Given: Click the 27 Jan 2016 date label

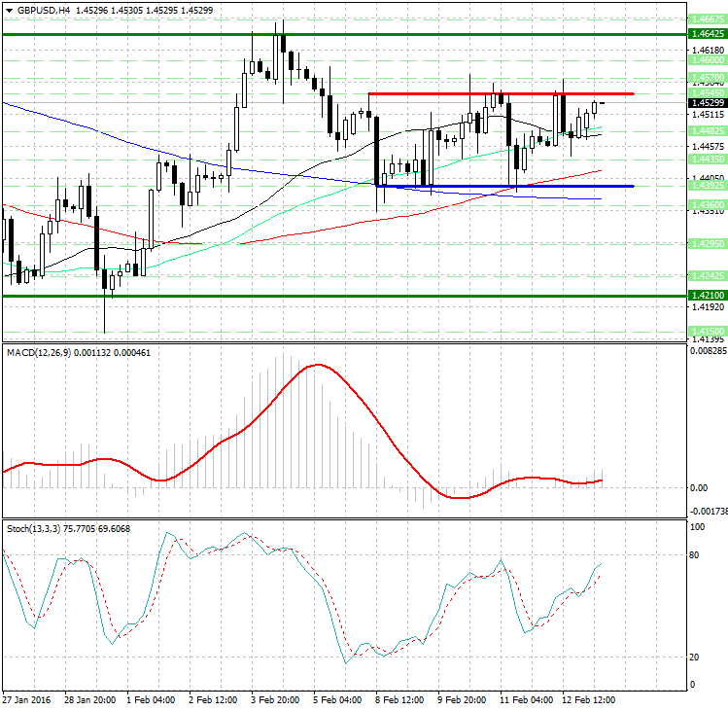Looking at the screenshot, I should (x=27, y=699).
